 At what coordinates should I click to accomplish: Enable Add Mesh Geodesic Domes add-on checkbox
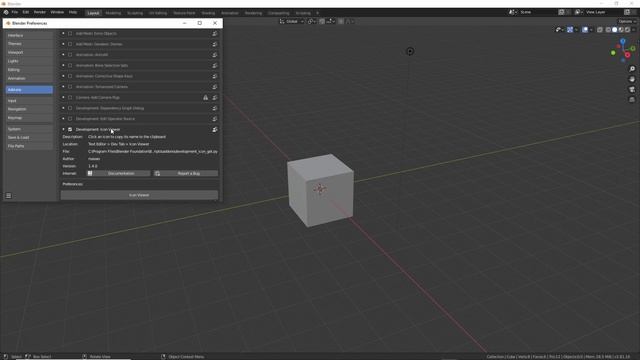tap(70, 44)
